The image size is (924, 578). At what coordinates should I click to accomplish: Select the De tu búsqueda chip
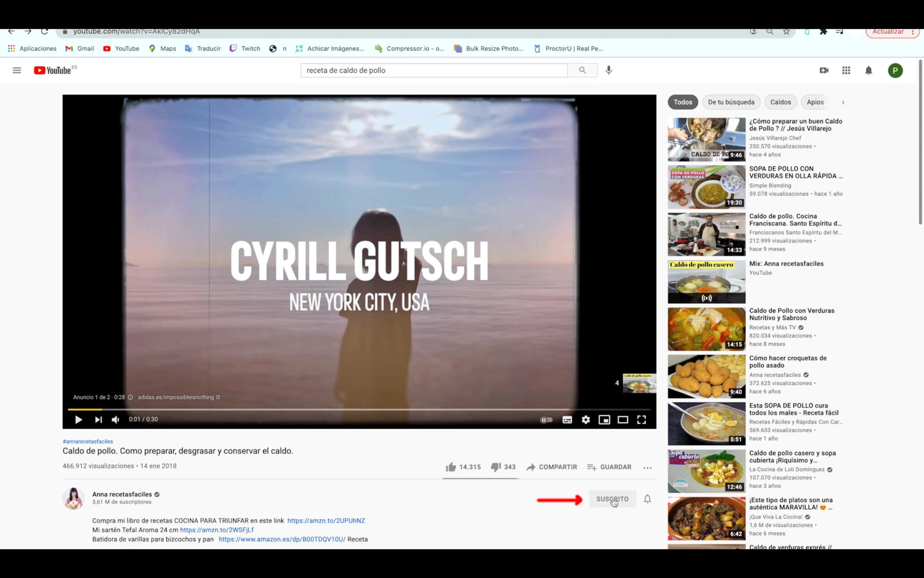[x=731, y=102]
